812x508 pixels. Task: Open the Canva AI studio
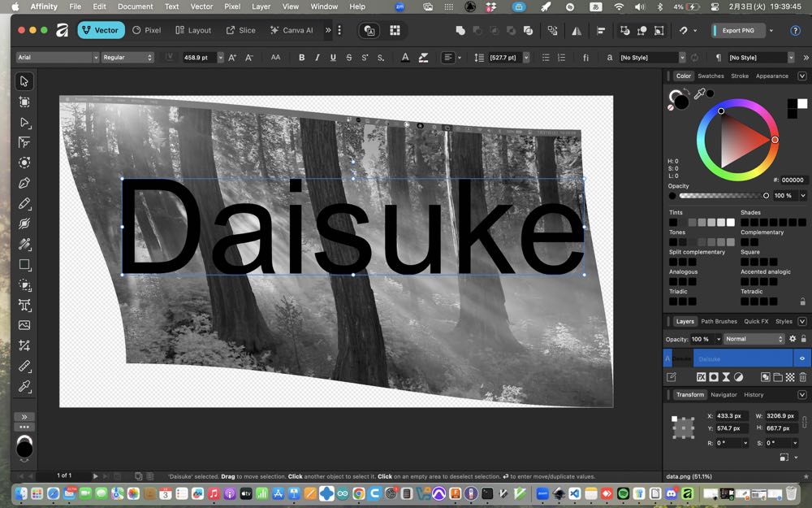click(x=292, y=31)
